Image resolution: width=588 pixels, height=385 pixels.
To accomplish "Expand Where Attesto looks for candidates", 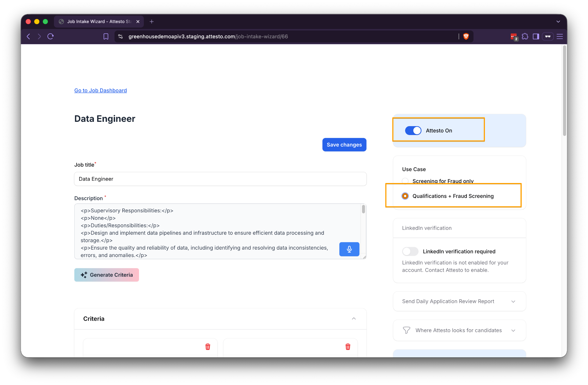I will (x=459, y=330).
